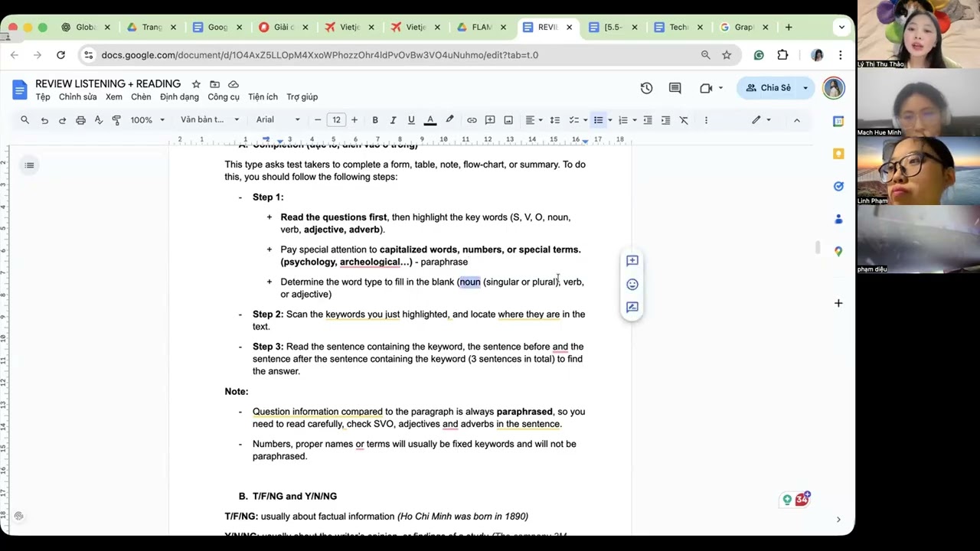This screenshot has width=980, height=551.
Task: Insert an image from the toolbar
Action: tap(508, 120)
